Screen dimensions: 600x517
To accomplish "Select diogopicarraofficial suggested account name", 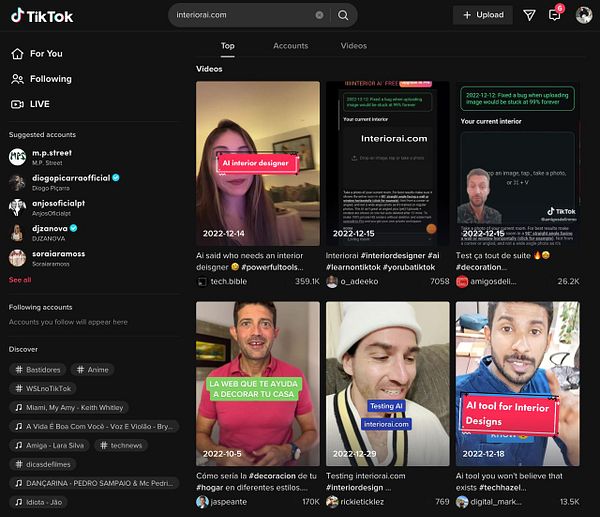I will (x=71, y=178).
